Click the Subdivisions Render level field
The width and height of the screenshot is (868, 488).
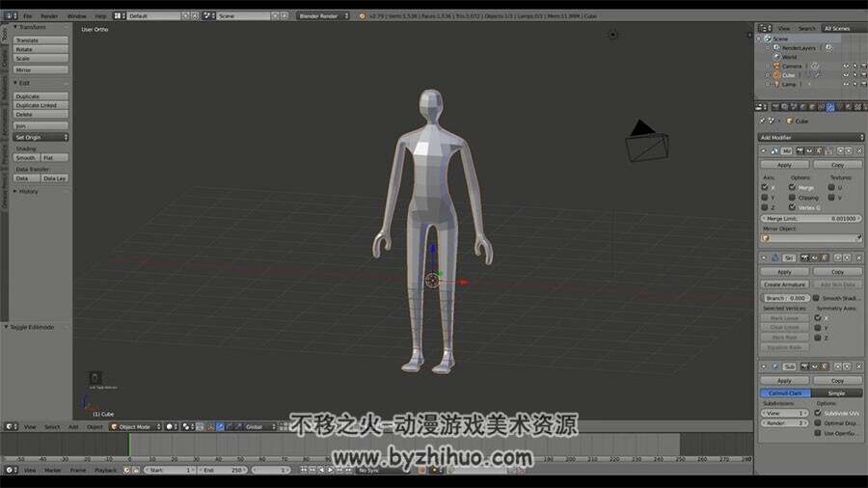[x=785, y=423]
